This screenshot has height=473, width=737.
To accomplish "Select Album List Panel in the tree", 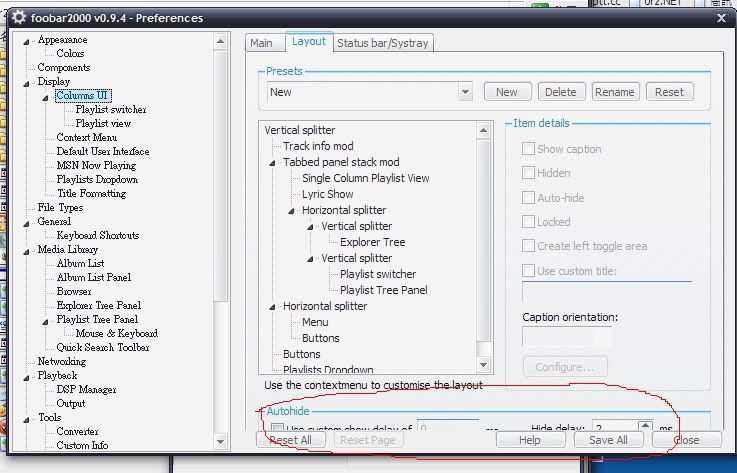I will (94, 277).
